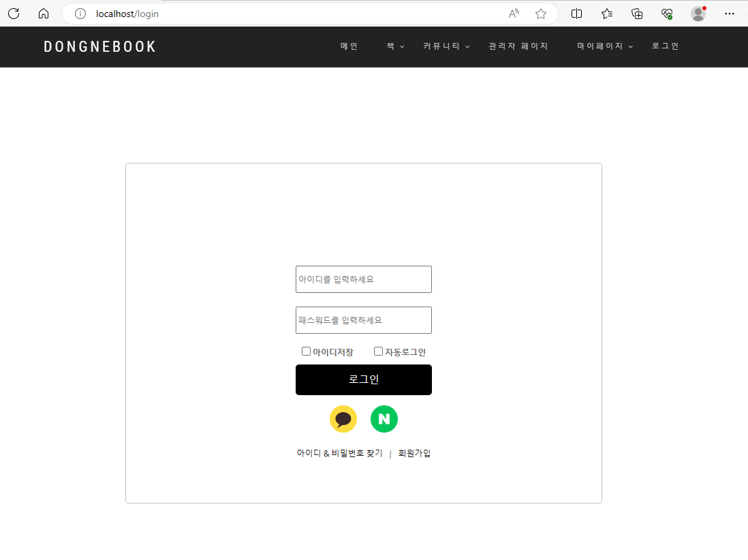Open Collections icon in browser toolbar

637,14
